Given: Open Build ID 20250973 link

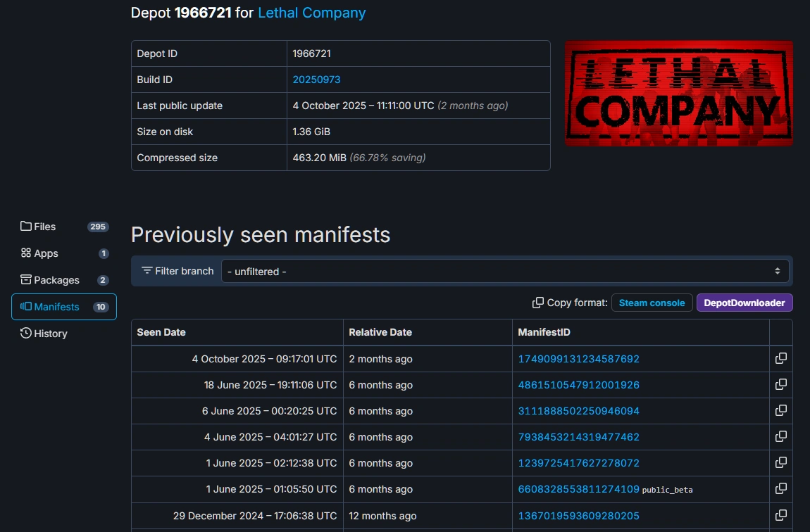Looking at the screenshot, I should pos(316,80).
